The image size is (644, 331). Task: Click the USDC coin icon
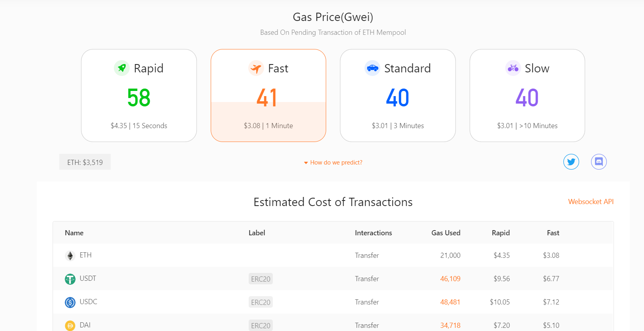point(70,303)
